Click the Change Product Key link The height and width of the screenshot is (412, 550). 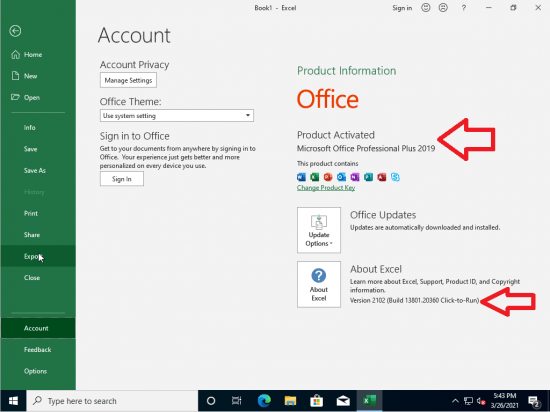click(x=326, y=188)
